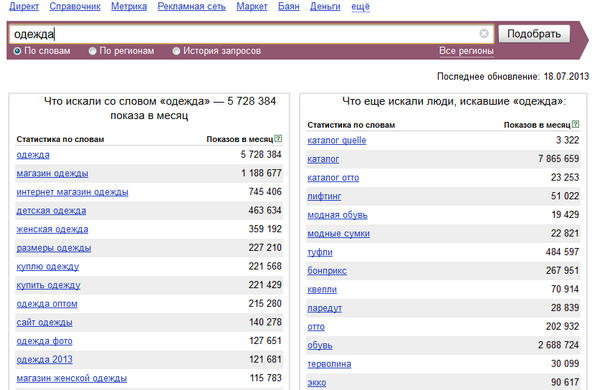
Task: Open the 'бонприкс' related query link
Action: (327, 271)
